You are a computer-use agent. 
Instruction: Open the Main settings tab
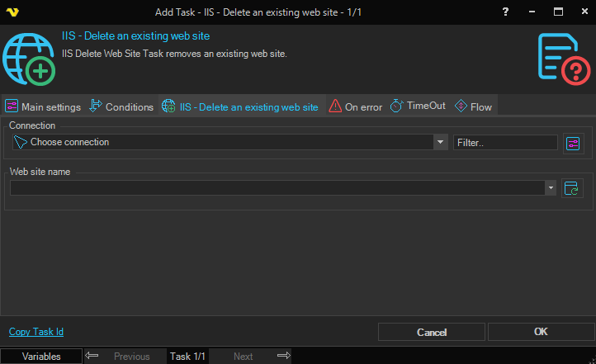click(43, 106)
